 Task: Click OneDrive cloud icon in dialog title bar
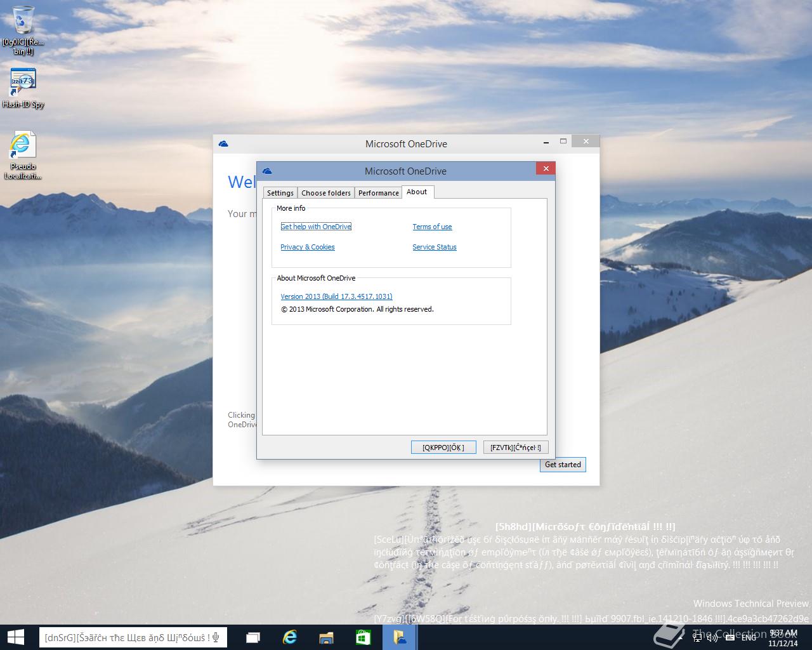(267, 171)
